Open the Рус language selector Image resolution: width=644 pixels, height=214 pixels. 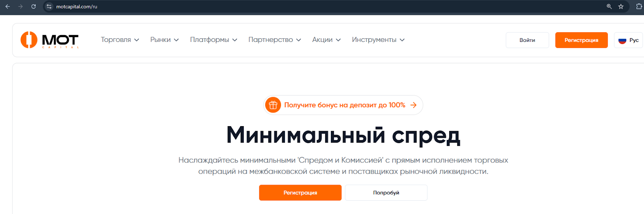click(x=629, y=40)
